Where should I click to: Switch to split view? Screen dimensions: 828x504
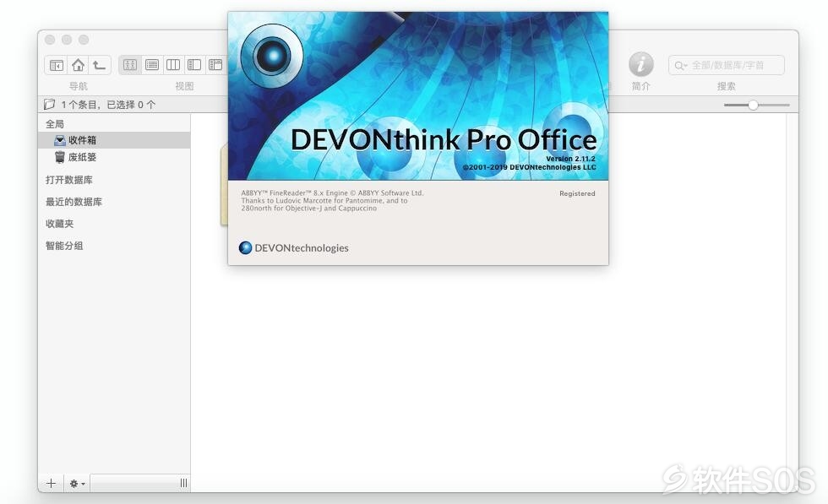(x=194, y=65)
